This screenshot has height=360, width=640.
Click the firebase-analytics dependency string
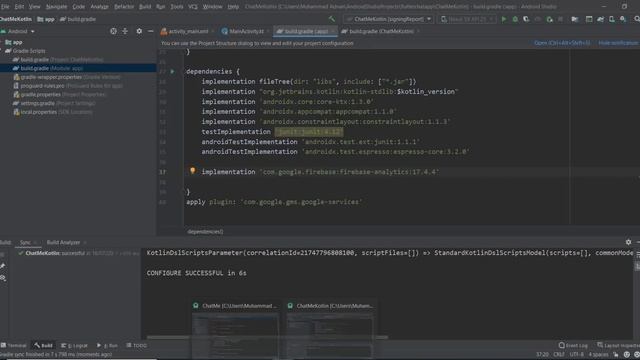pyautogui.click(x=349, y=172)
